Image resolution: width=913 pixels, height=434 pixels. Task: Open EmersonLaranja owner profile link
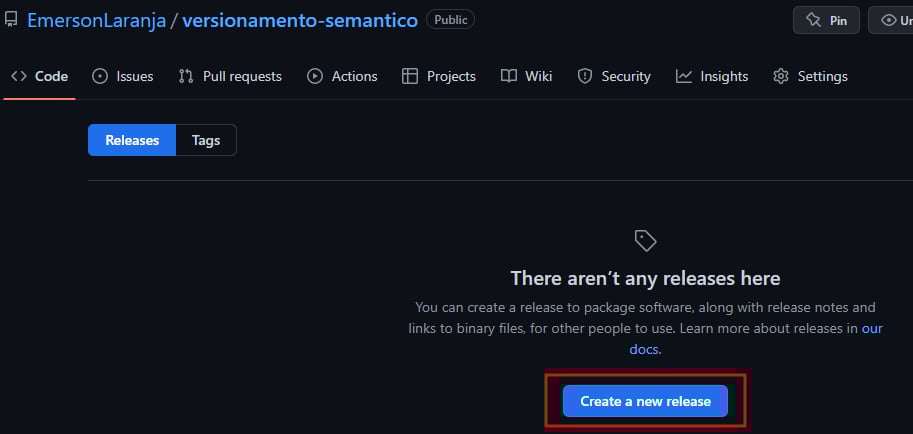[x=97, y=20]
